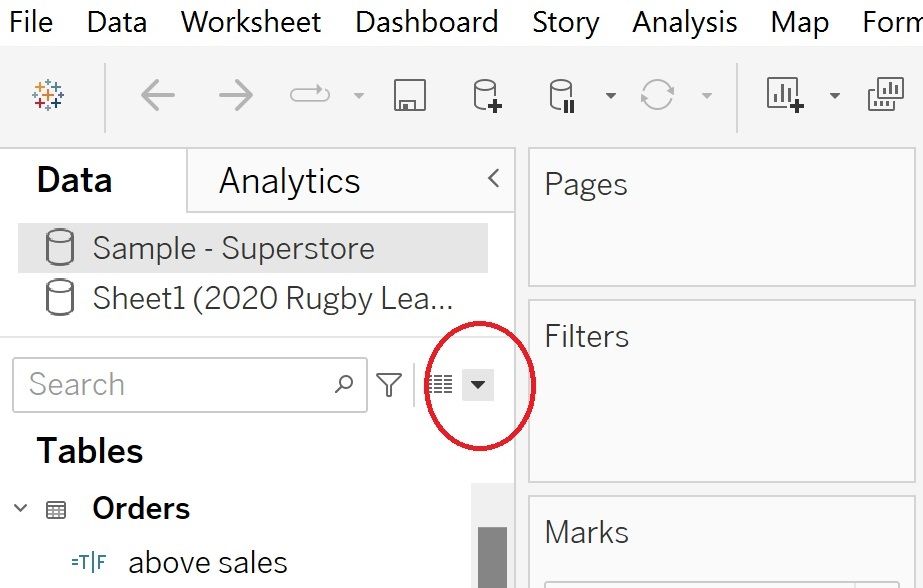
Task: Collapse the Orders table tree
Action: (21, 509)
